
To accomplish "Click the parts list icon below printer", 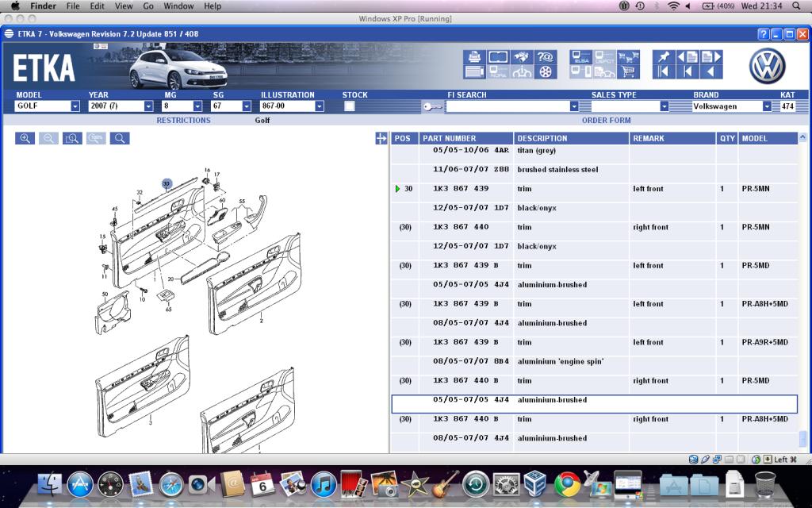I will [473, 72].
